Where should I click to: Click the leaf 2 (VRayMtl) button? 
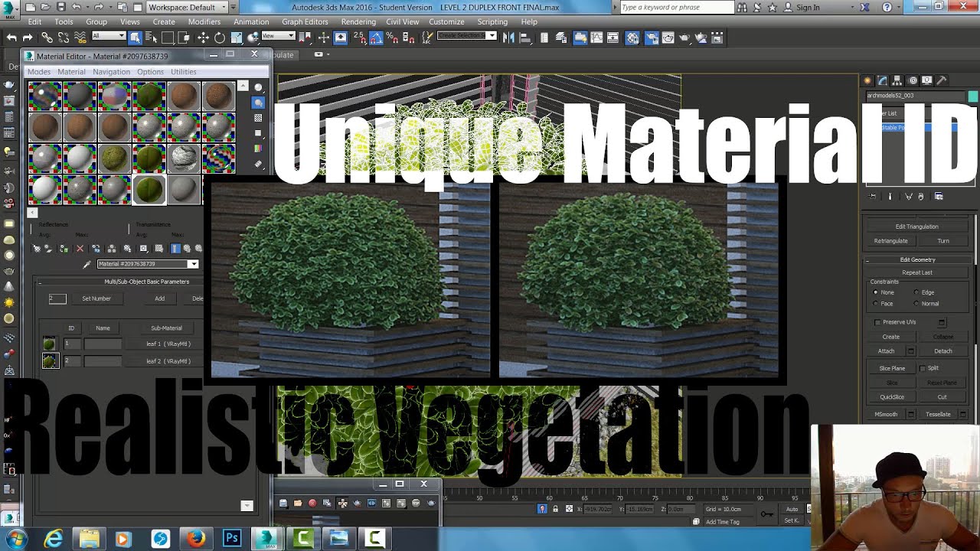168,361
